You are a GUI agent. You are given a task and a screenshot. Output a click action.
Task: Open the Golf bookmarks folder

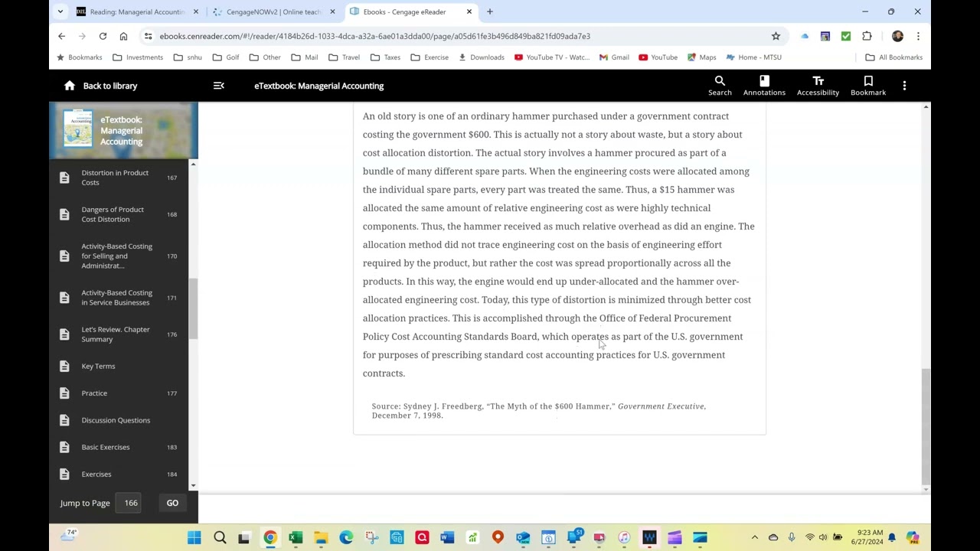[x=226, y=57]
